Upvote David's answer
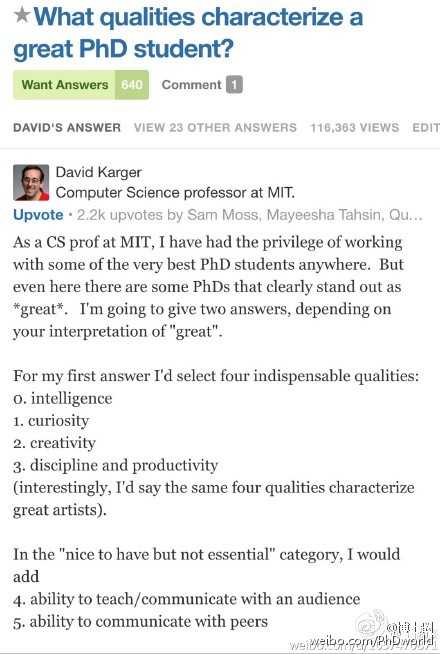 (38, 215)
